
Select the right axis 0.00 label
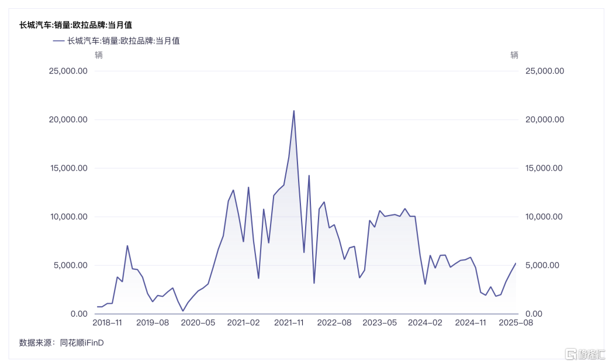point(534,314)
